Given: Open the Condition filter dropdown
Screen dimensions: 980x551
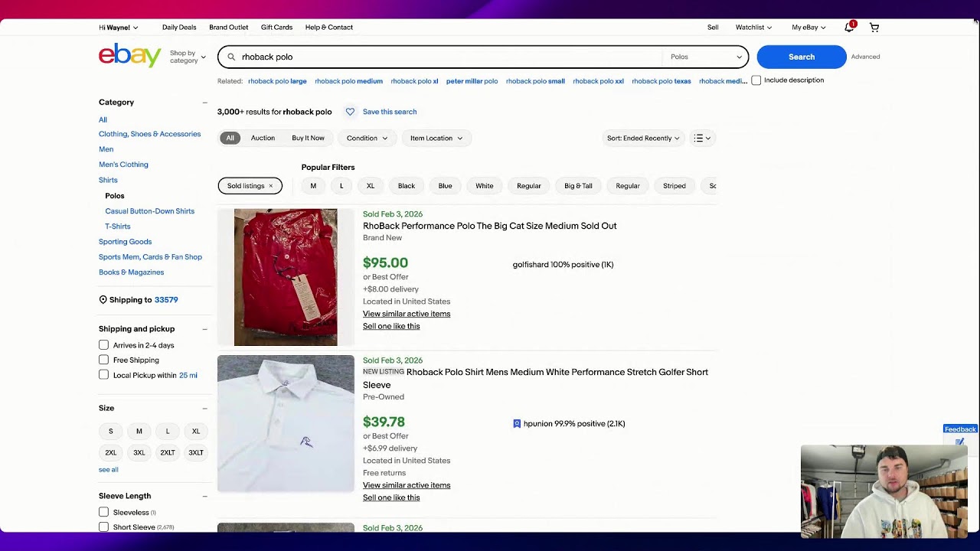Looking at the screenshot, I should pyautogui.click(x=367, y=139).
